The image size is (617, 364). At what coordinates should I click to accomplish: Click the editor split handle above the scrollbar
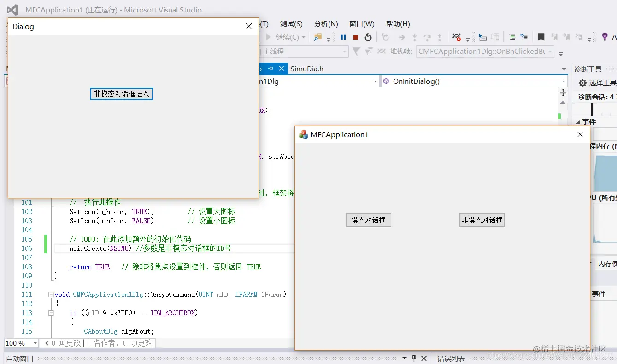point(563,92)
